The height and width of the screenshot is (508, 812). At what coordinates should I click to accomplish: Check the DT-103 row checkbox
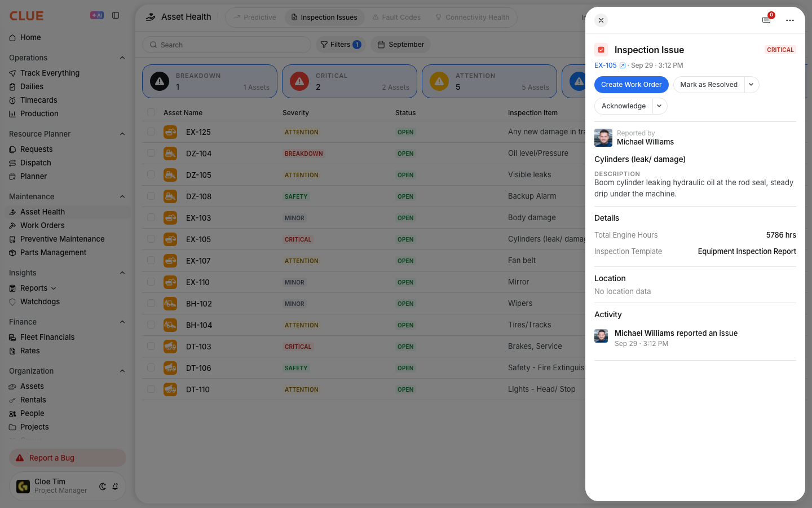pos(151,346)
